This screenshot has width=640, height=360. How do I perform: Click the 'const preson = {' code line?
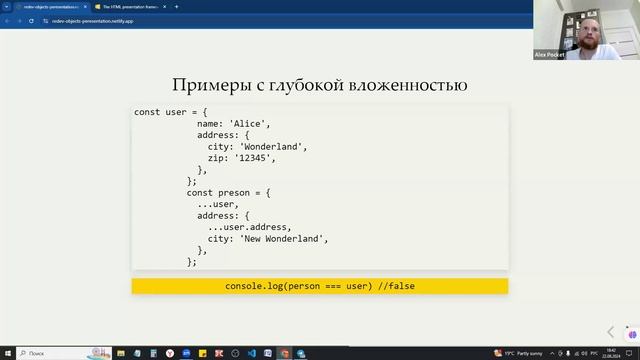tap(228, 193)
